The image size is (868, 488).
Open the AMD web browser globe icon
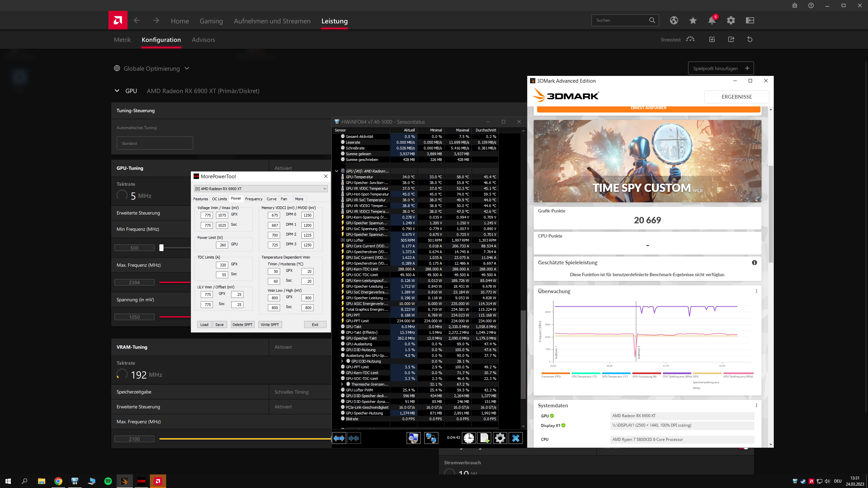[x=674, y=20]
